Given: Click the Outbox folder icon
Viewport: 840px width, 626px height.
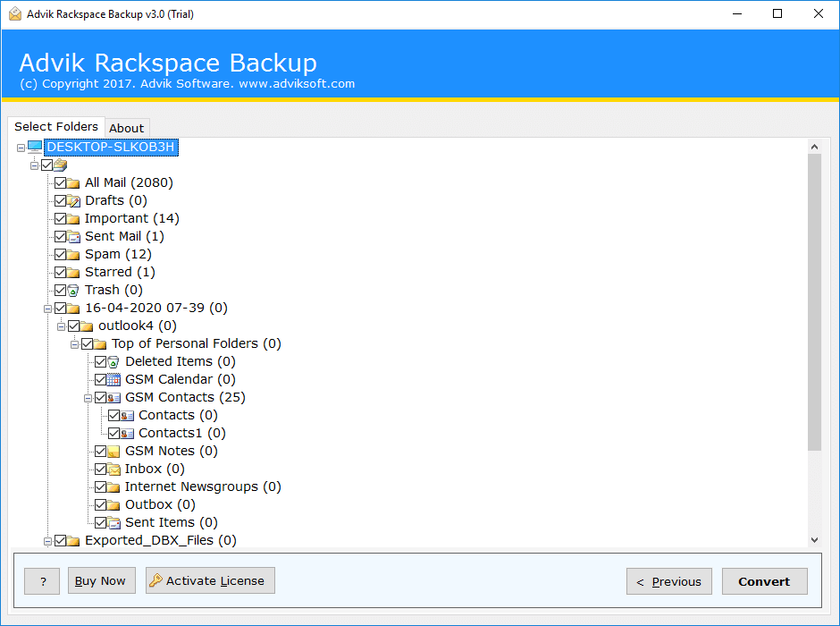Looking at the screenshot, I should tap(113, 505).
